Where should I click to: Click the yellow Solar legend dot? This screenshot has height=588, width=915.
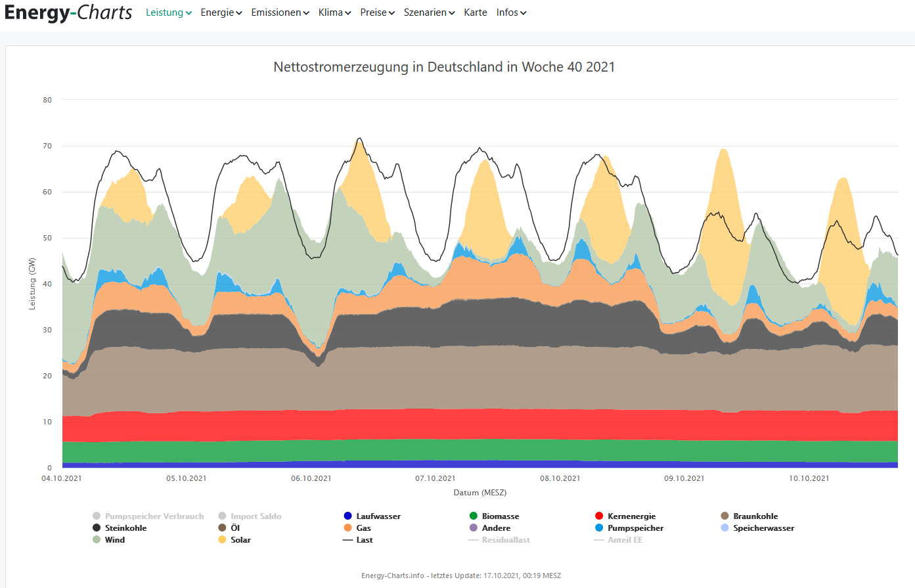coord(222,540)
